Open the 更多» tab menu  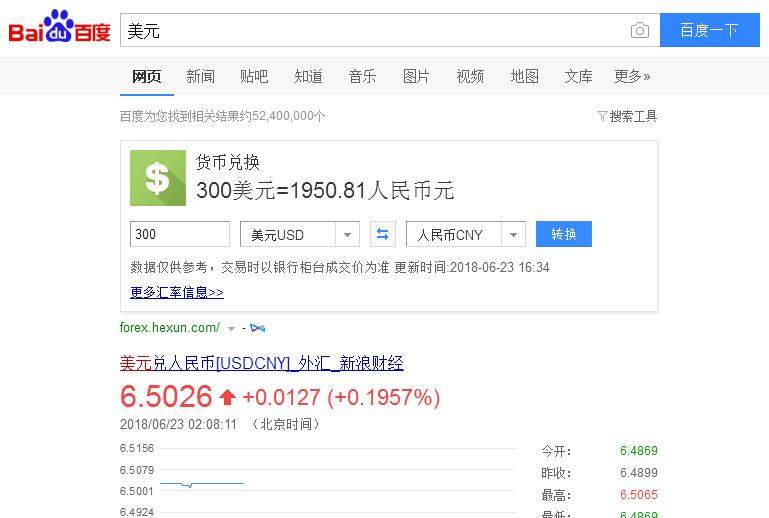(632, 77)
